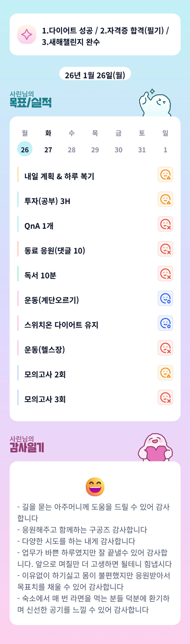This screenshot has height=644, width=190.
Task: Click the red face icon for 독서 10분
Action: point(165,273)
